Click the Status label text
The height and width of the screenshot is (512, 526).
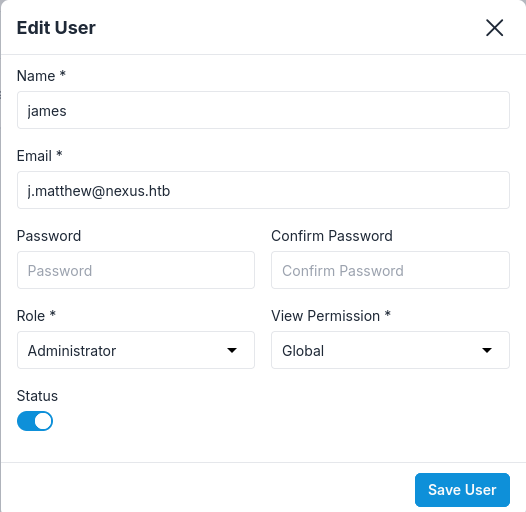pyautogui.click(x=37, y=396)
